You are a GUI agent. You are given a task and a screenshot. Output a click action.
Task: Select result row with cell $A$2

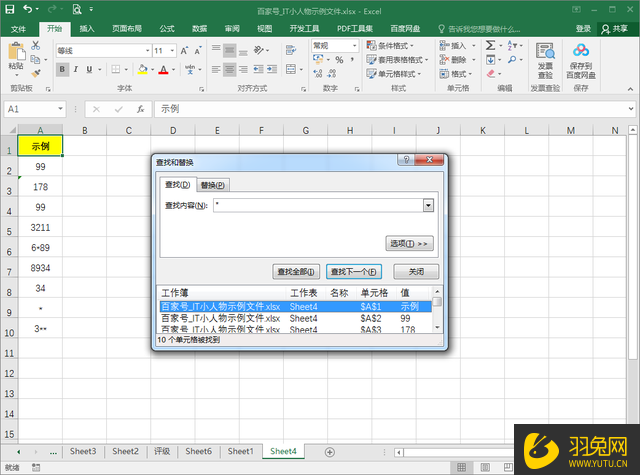pos(296,318)
